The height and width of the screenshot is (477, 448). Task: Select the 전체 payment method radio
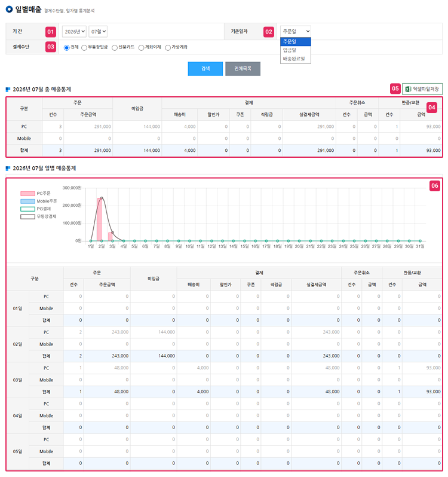tap(66, 48)
